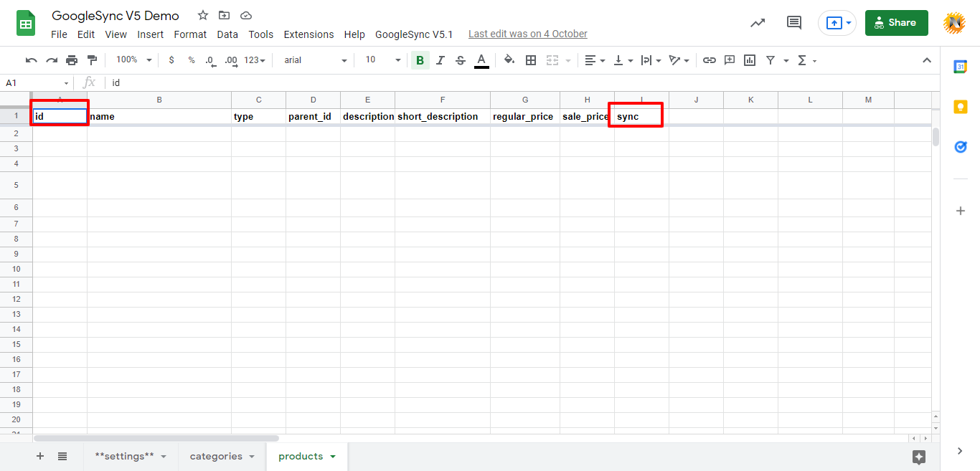Insert a comment

[x=729, y=60]
